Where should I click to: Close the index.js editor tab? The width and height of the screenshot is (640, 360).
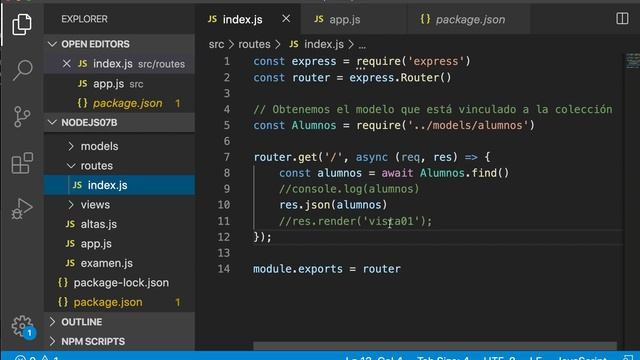[286, 19]
